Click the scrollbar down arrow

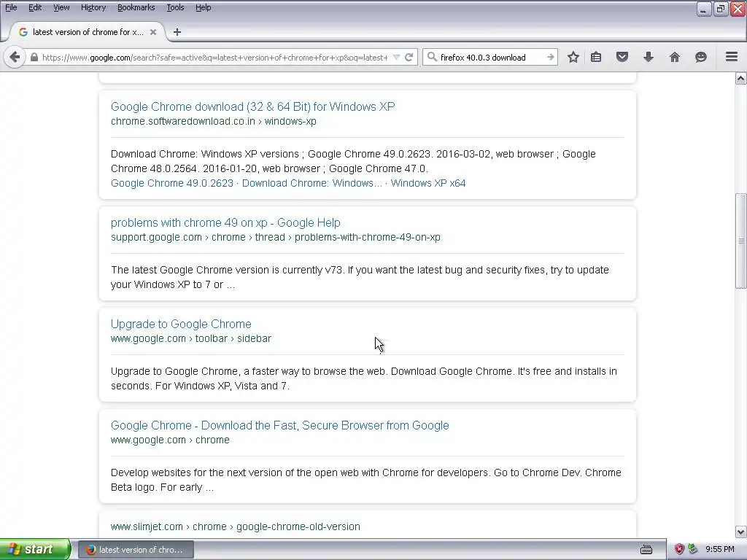click(741, 532)
